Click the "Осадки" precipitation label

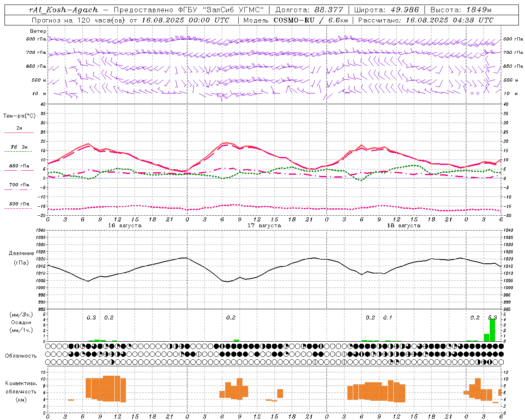point(21,322)
